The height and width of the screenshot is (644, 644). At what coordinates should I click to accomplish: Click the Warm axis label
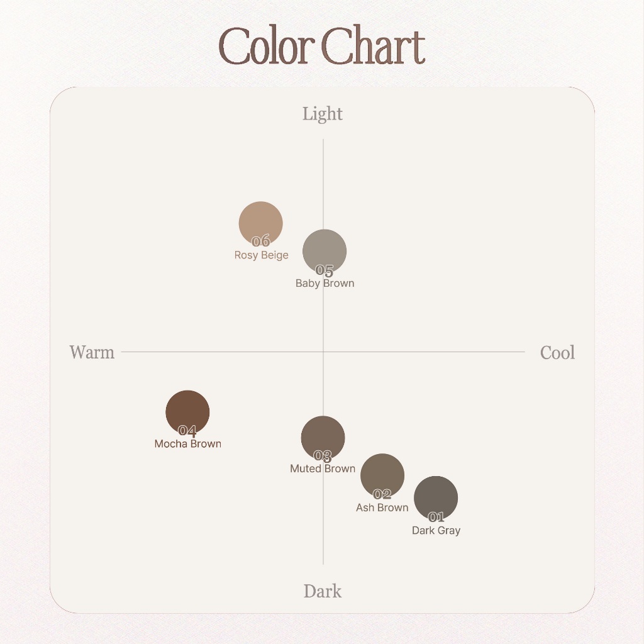point(92,352)
